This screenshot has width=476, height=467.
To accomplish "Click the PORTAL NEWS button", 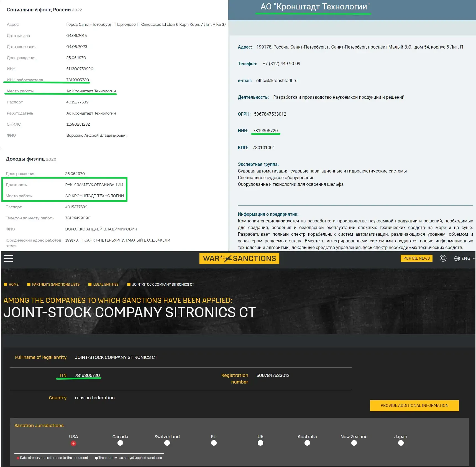I will tap(416, 258).
